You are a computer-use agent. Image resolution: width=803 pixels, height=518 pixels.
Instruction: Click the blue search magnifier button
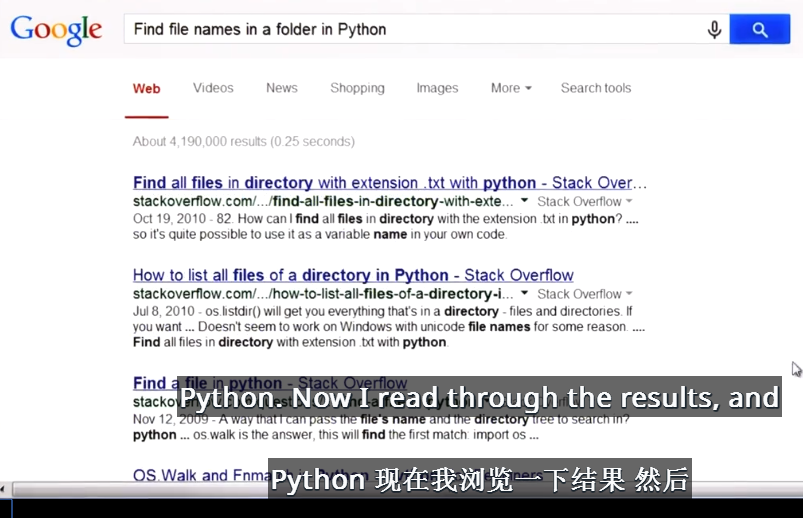coord(759,29)
